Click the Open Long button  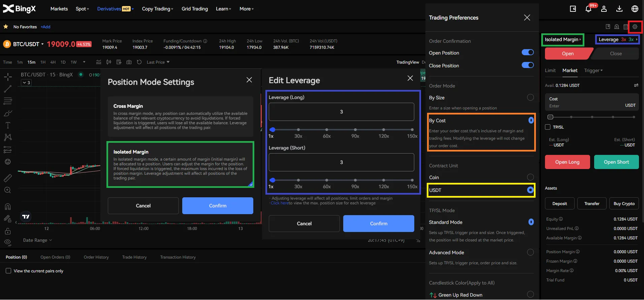[567, 162]
